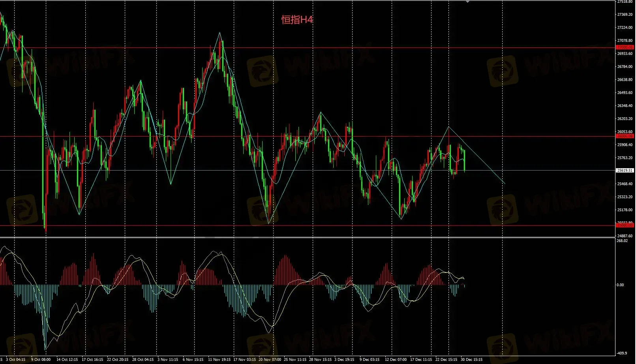Click the MACD 268.02 scale label
Screen dimensions: 636x364
(x=622, y=241)
